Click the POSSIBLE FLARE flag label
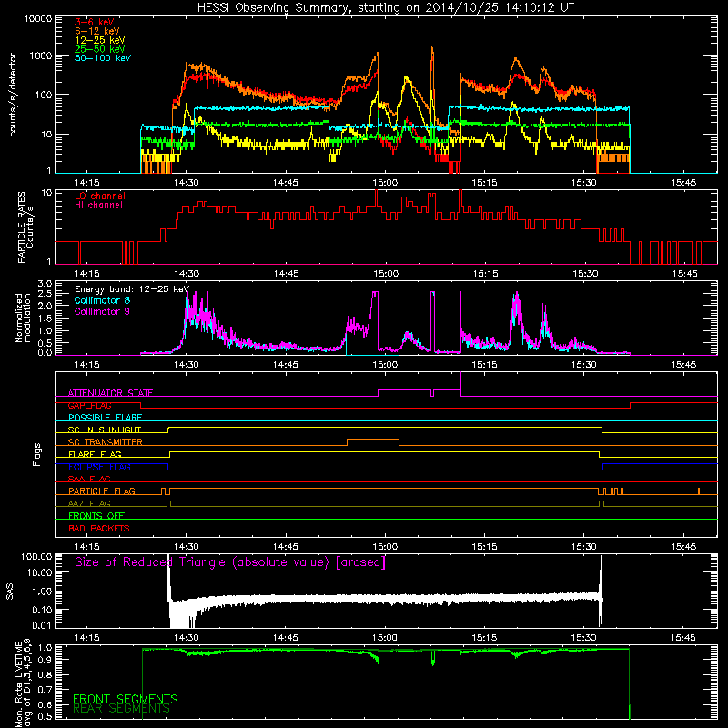728x728 pixels. click(105, 418)
